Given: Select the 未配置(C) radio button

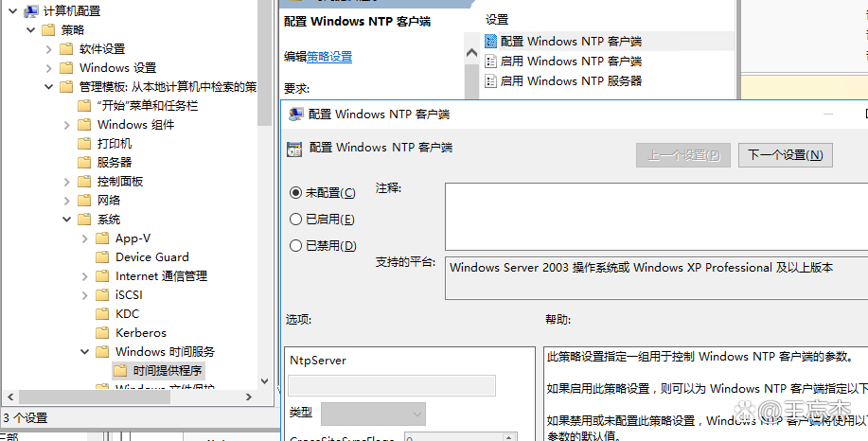Looking at the screenshot, I should point(295,192).
